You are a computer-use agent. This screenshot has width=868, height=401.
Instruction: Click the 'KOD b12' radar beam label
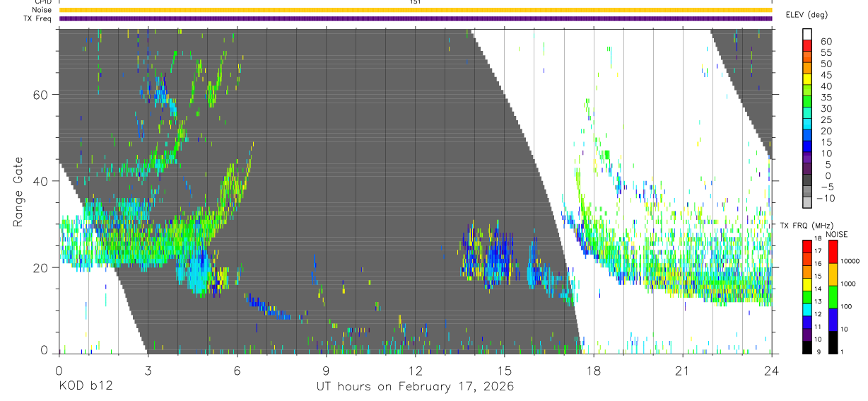click(86, 386)
